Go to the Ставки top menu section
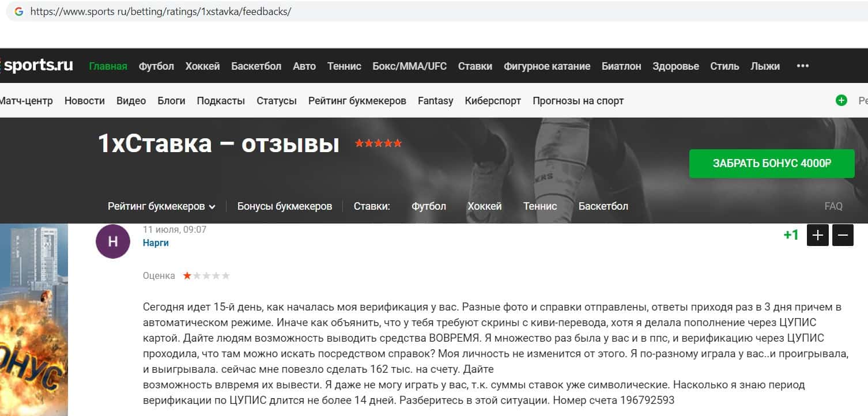This screenshot has width=868, height=416. (475, 66)
